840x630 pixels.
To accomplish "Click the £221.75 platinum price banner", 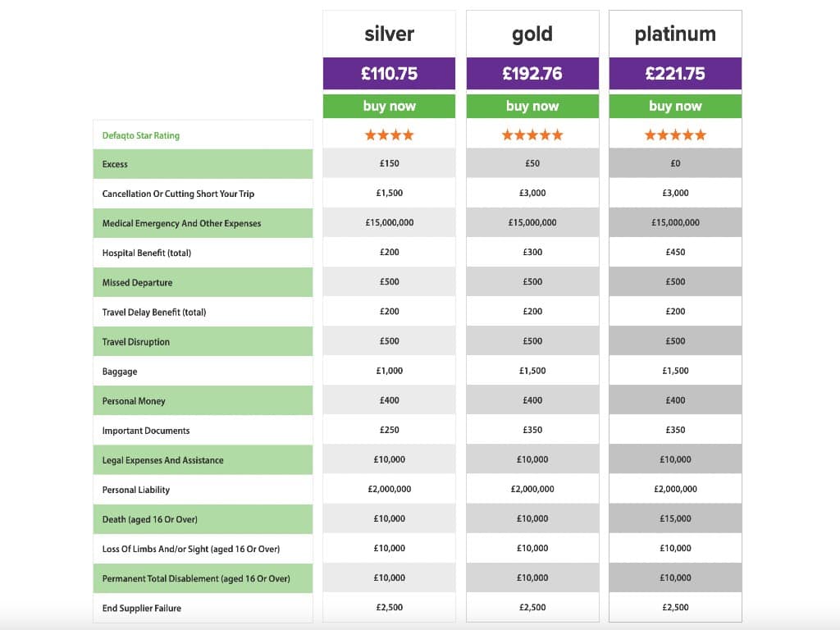I will (x=675, y=73).
